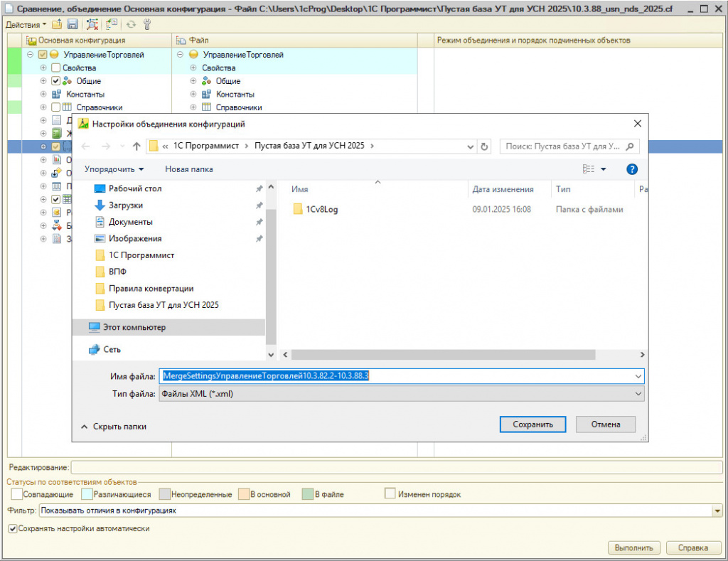Click the Общие icon in Основная конфигурация tree
The image size is (728, 561).
pos(67,81)
